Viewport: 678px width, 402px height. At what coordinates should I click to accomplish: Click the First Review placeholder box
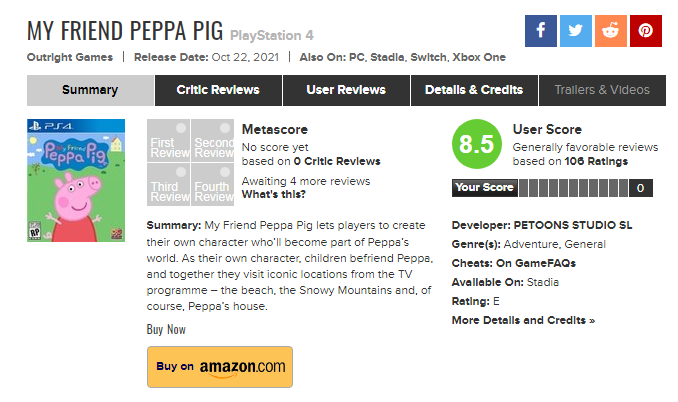coord(168,143)
